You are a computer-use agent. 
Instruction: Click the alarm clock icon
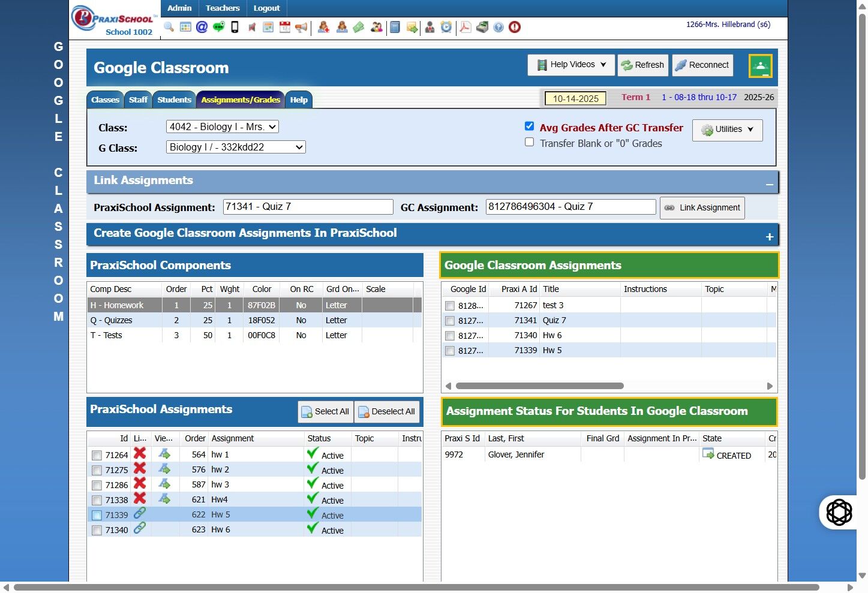point(446,27)
